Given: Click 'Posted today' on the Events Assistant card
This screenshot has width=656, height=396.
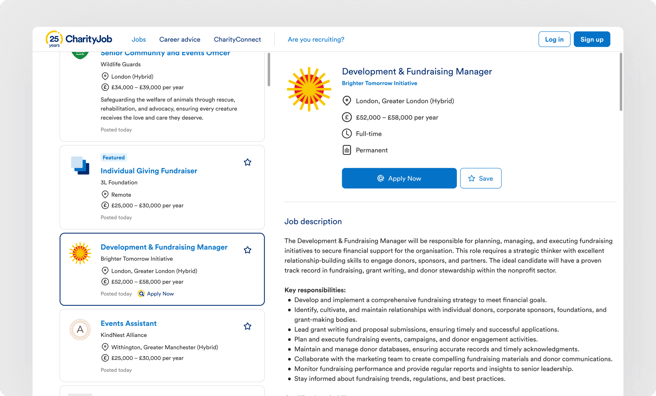Looking at the screenshot, I should pyautogui.click(x=116, y=370).
